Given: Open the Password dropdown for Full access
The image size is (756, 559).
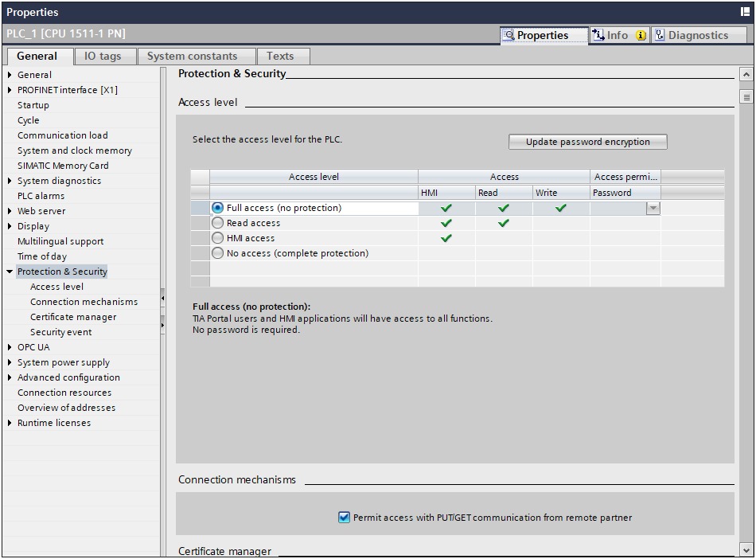Looking at the screenshot, I should click(653, 208).
